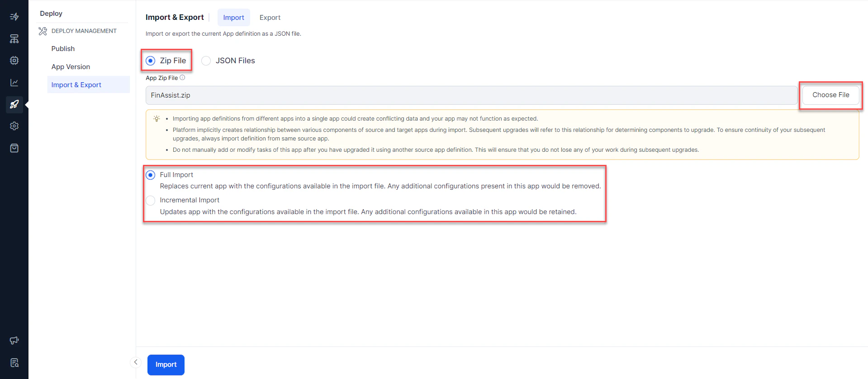The width and height of the screenshot is (868, 379).
Task: Click the blue Import button
Action: pos(166,365)
